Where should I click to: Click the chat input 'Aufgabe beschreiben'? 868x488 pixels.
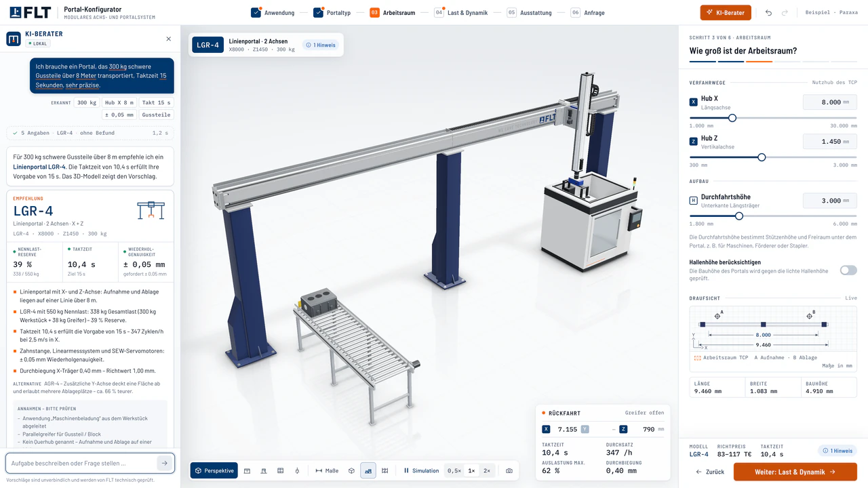point(81,463)
